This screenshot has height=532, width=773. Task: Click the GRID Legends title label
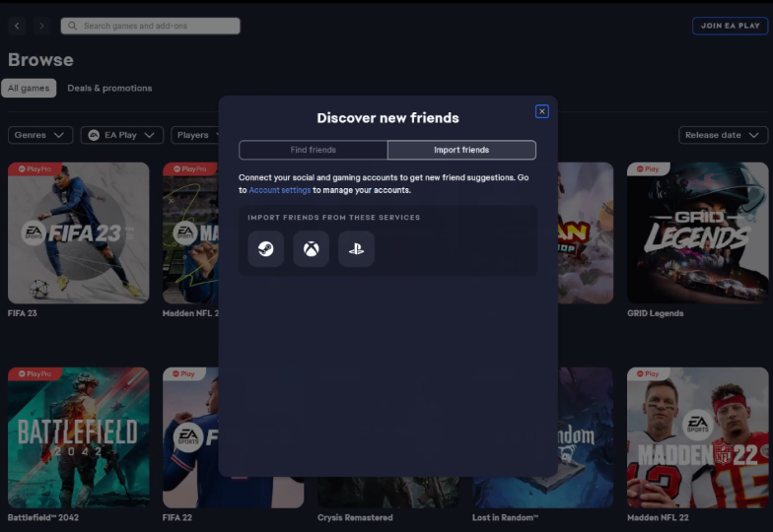coord(655,313)
